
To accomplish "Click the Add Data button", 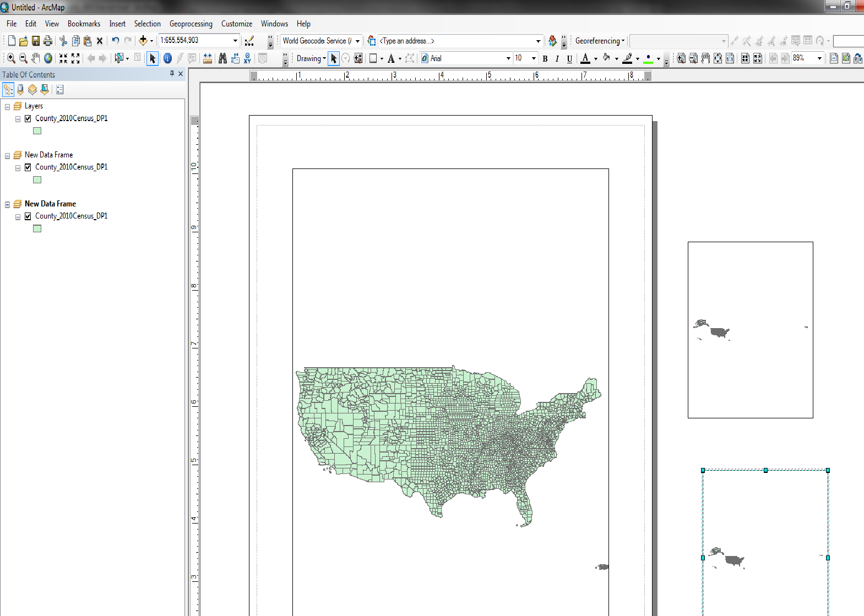I will pos(143,41).
